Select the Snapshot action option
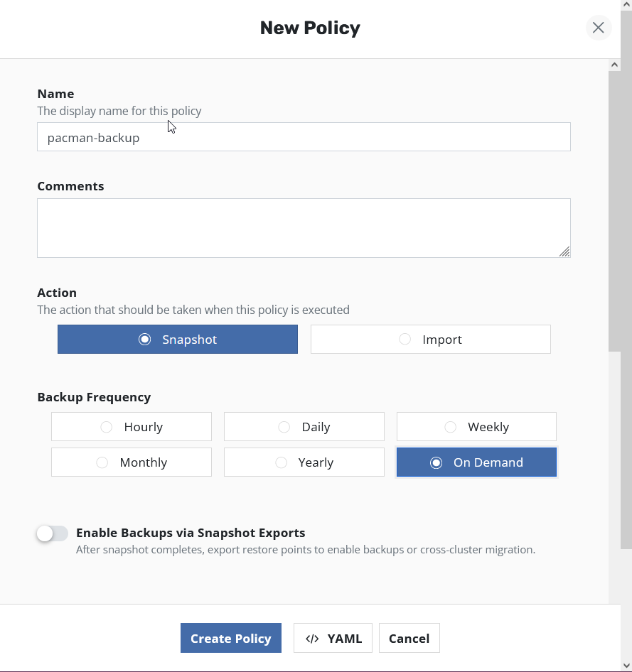Image resolution: width=632 pixels, height=672 pixels. [x=178, y=340]
